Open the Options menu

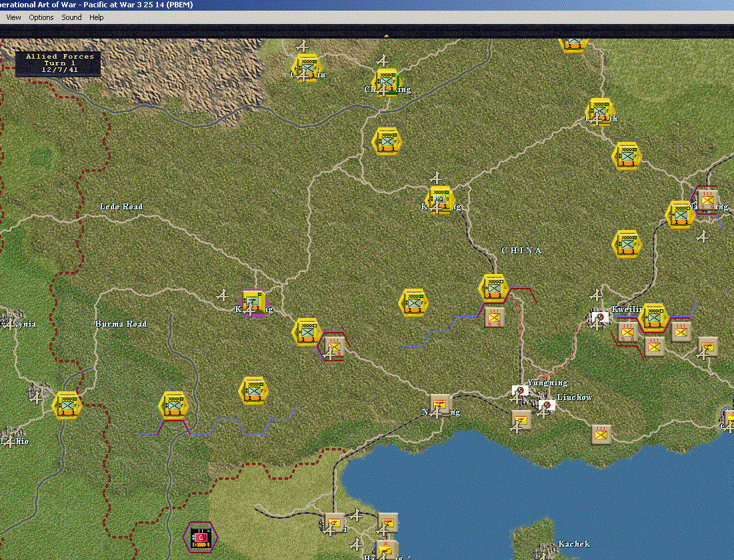click(41, 17)
